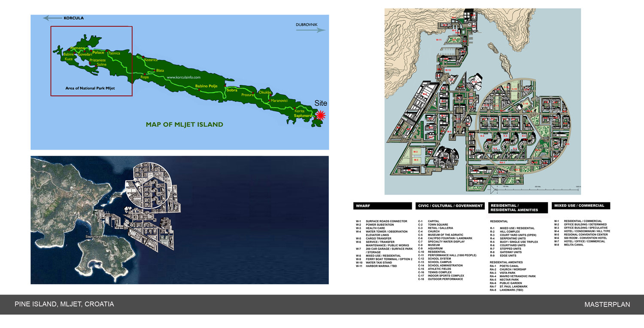Click the Prozura label on map
The image size is (644, 328).
point(248,95)
